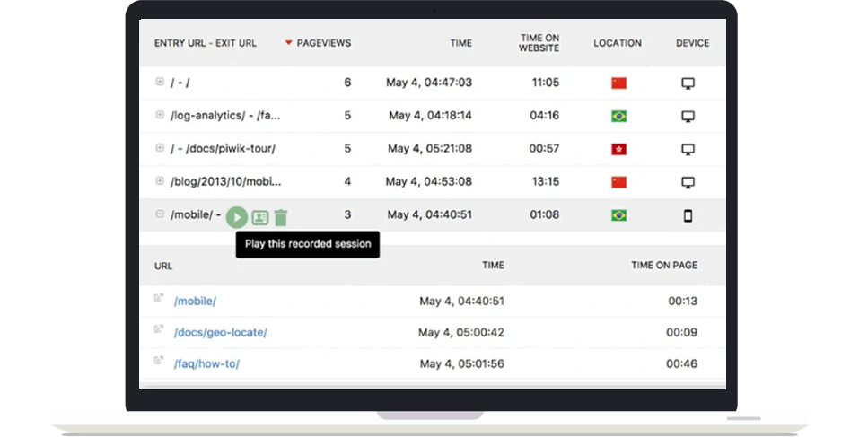Open external link icon beside /faq/how-to/
This screenshot has height=437, width=868.
[159, 363]
